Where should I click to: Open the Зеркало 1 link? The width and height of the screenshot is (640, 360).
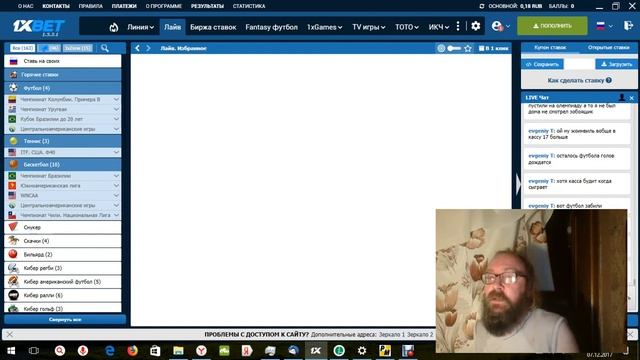click(392, 334)
